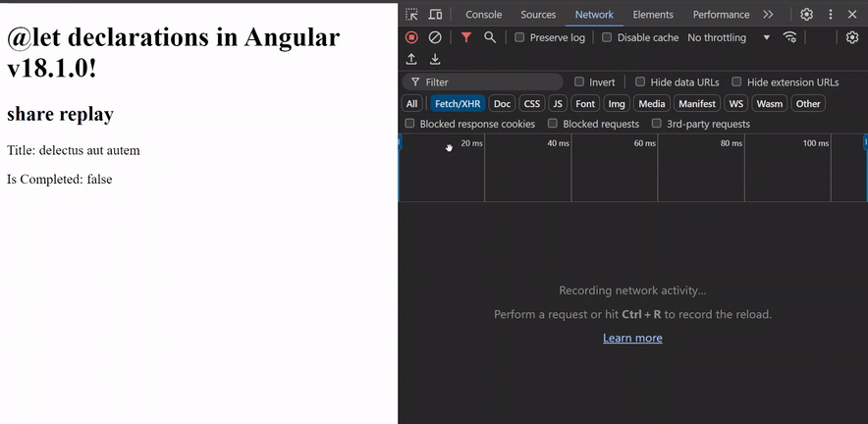Click the 'Title: delectus aut autem' text
Viewport: 868px width, 424px height.
pos(74,150)
